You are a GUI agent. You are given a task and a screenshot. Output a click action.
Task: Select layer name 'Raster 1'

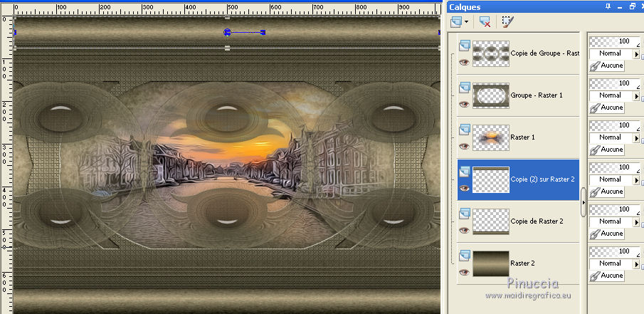click(522, 137)
